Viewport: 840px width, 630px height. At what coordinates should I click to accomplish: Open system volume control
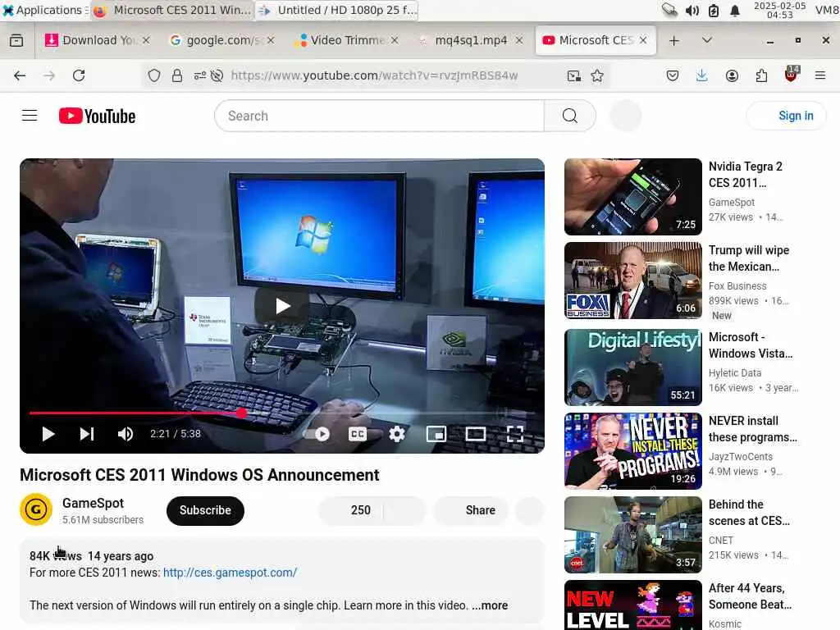point(692,11)
